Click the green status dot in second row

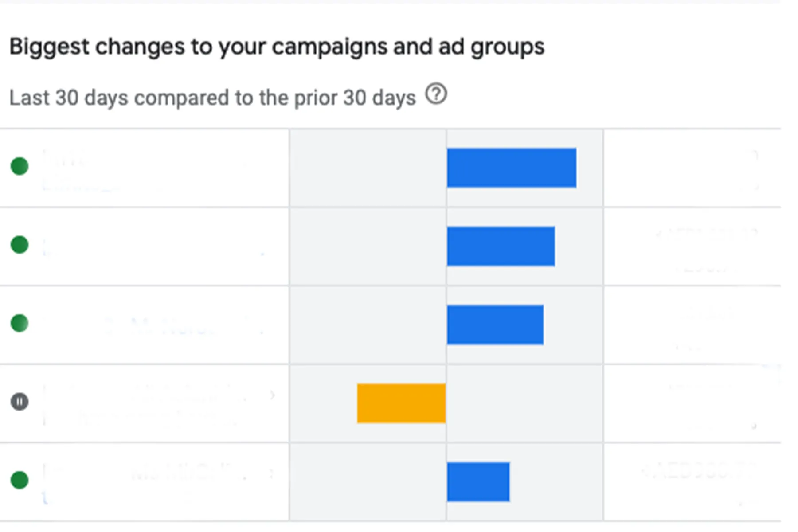tap(20, 245)
